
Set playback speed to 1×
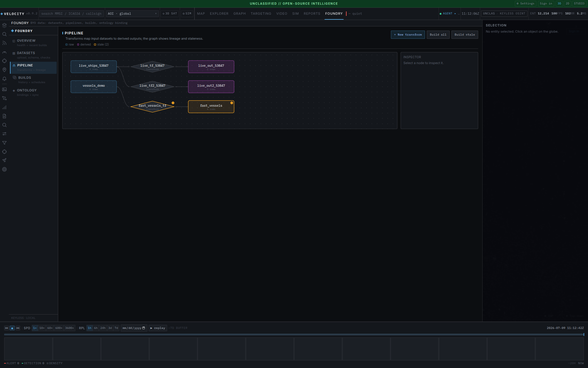click(35, 328)
